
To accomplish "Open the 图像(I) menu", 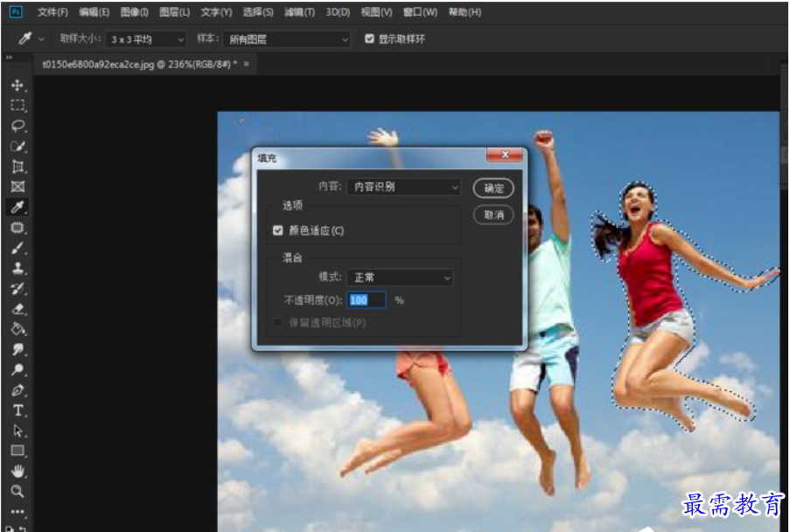I will point(135,12).
